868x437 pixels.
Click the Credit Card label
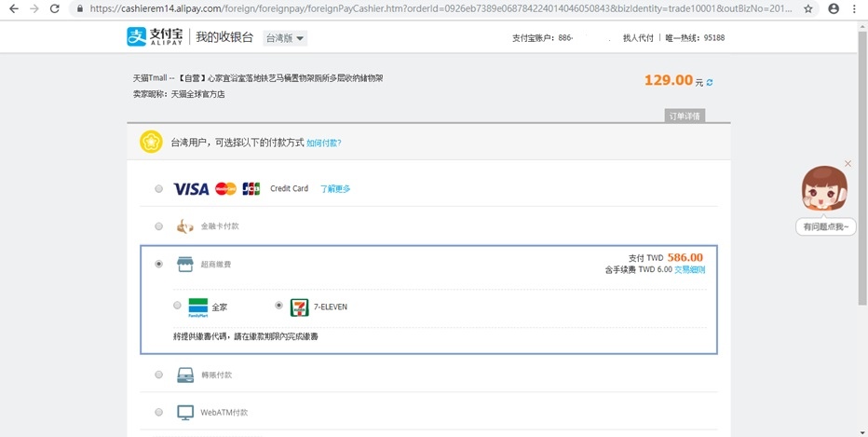(x=289, y=189)
